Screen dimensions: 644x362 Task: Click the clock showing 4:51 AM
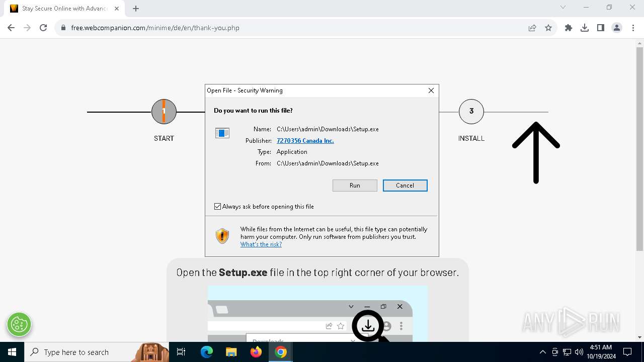coord(601,352)
